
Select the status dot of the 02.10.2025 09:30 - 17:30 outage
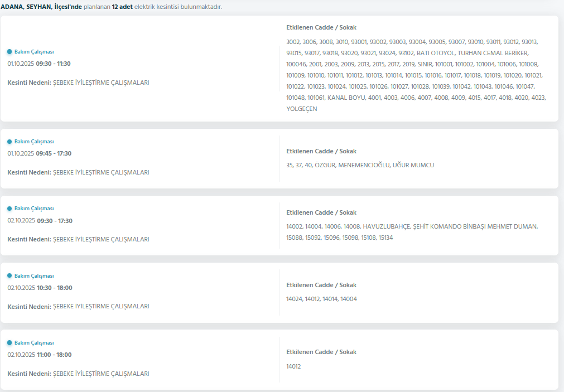pyautogui.click(x=9, y=209)
